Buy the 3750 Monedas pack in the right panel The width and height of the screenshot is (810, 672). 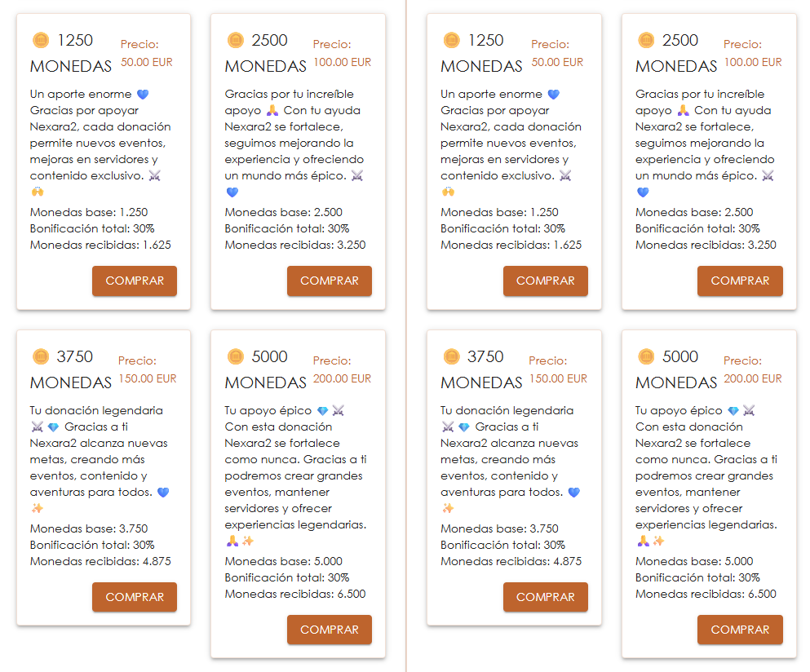(546, 597)
